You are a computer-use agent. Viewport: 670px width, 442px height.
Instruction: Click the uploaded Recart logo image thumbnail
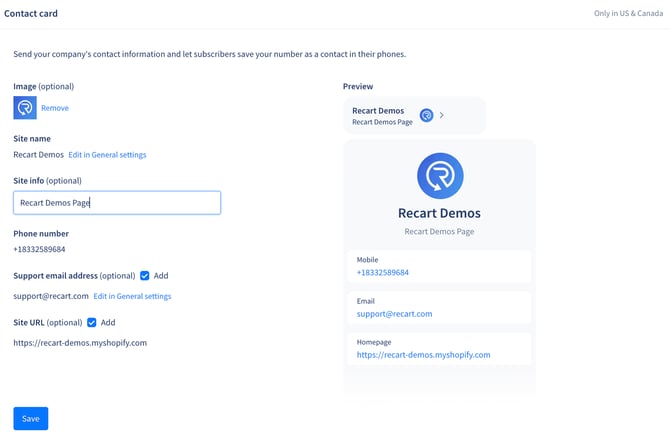[25, 108]
